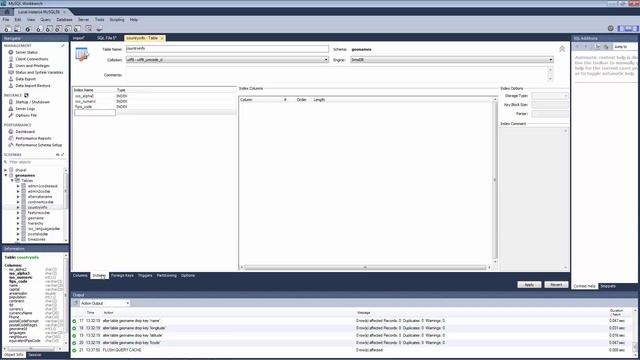640x360 pixels.
Task: Click the Filter objects search field
Action: pyautogui.click(x=35, y=162)
